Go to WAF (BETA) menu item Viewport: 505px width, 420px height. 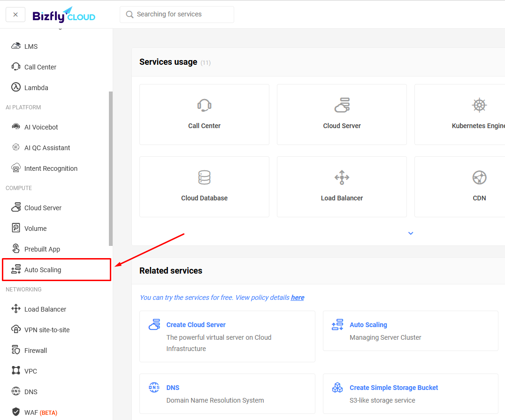pyautogui.click(x=41, y=412)
